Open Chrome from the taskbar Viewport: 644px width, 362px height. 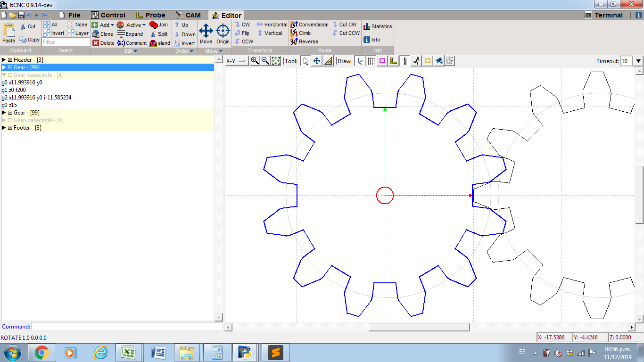coord(42,353)
